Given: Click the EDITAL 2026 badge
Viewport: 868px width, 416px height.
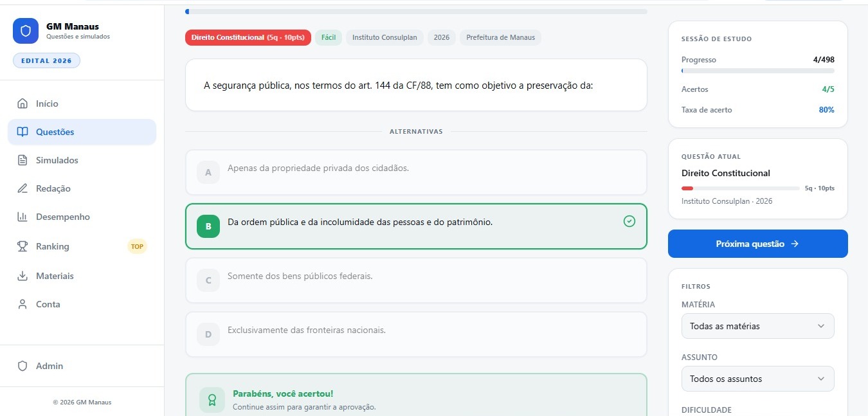Looking at the screenshot, I should [x=46, y=60].
